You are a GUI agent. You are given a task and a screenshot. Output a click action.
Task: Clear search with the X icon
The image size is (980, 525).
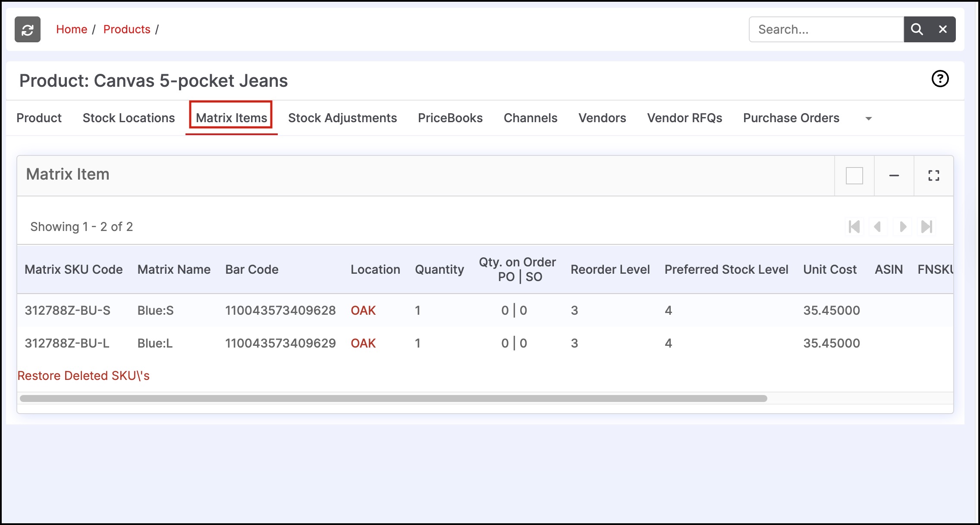click(943, 29)
